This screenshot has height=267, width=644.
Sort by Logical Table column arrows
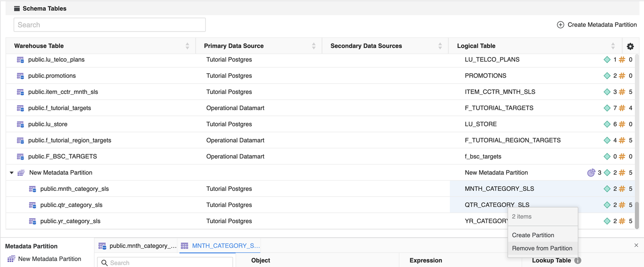613,46
